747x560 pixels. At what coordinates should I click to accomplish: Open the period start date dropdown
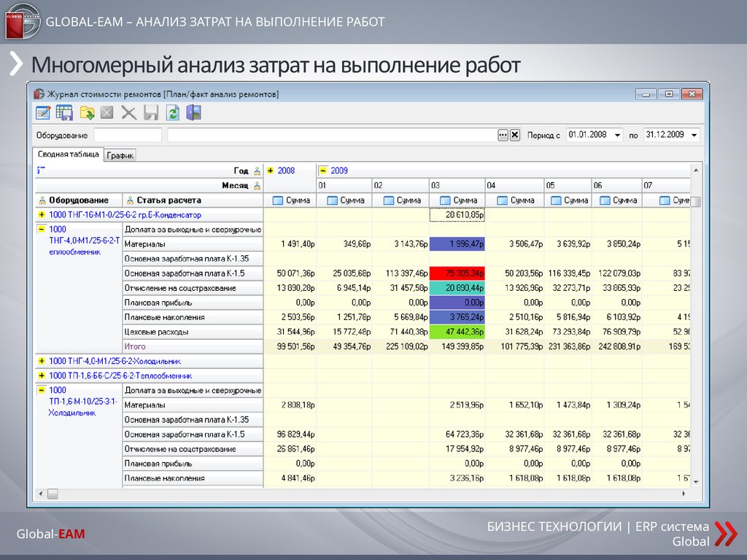[618, 135]
